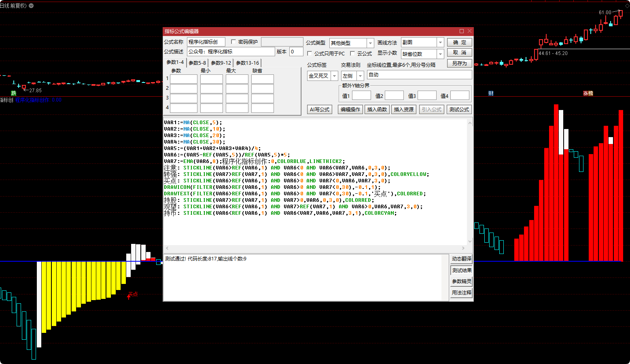
Task: Expand the 画线方法 dropdown
Action: point(440,42)
